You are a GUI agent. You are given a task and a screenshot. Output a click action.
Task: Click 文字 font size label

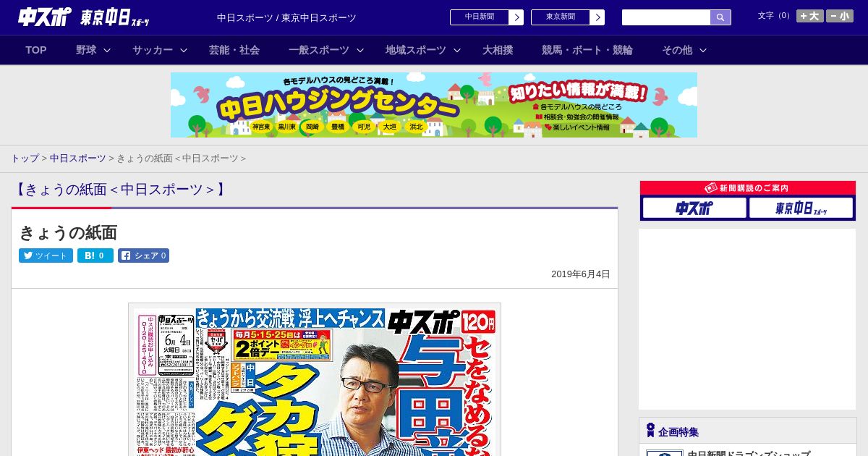pos(775,16)
